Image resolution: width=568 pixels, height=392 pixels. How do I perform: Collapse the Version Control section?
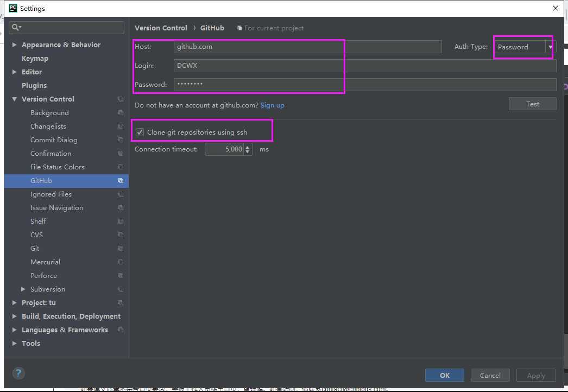pos(14,99)
